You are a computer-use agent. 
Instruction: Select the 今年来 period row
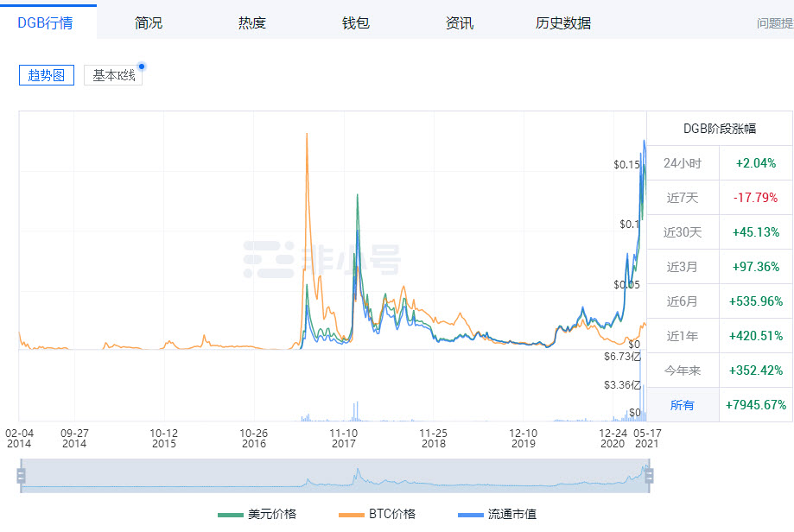720,370
